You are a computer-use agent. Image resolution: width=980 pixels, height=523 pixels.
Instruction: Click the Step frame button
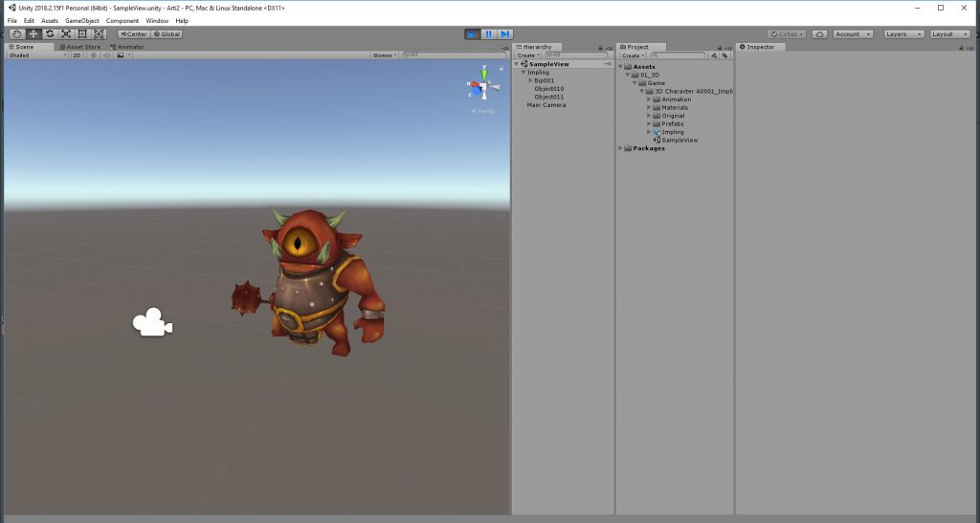point(505,34)
